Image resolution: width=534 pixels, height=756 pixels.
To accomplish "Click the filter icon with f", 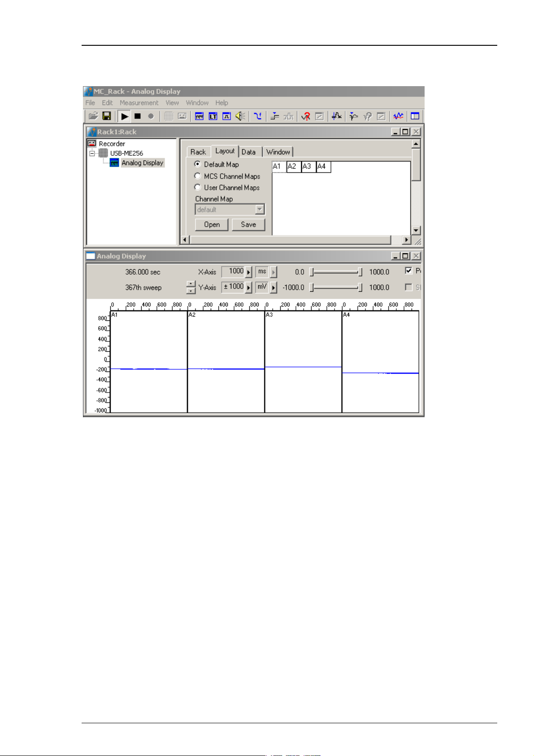I will pyautogui.click(x=258, y=116).
